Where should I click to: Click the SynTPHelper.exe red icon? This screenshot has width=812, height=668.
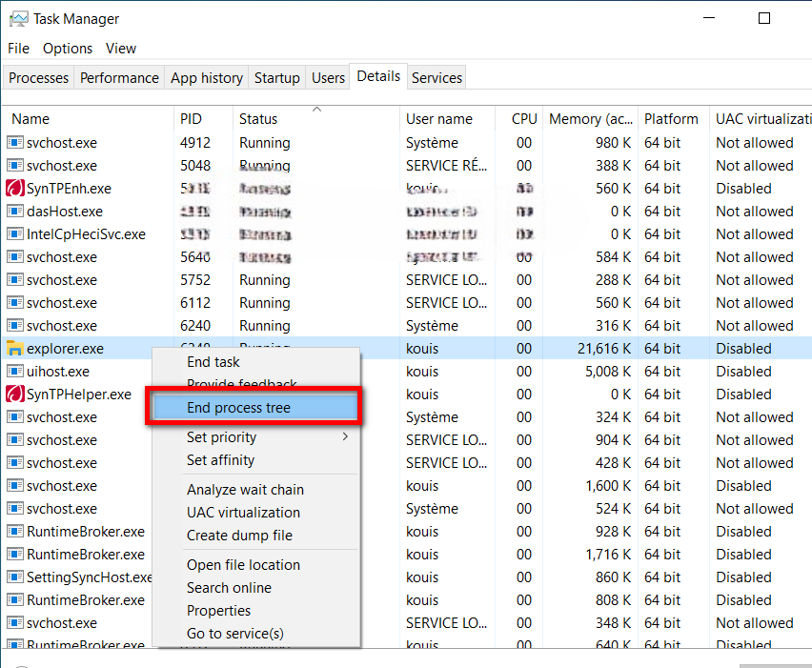click(15, 395)
